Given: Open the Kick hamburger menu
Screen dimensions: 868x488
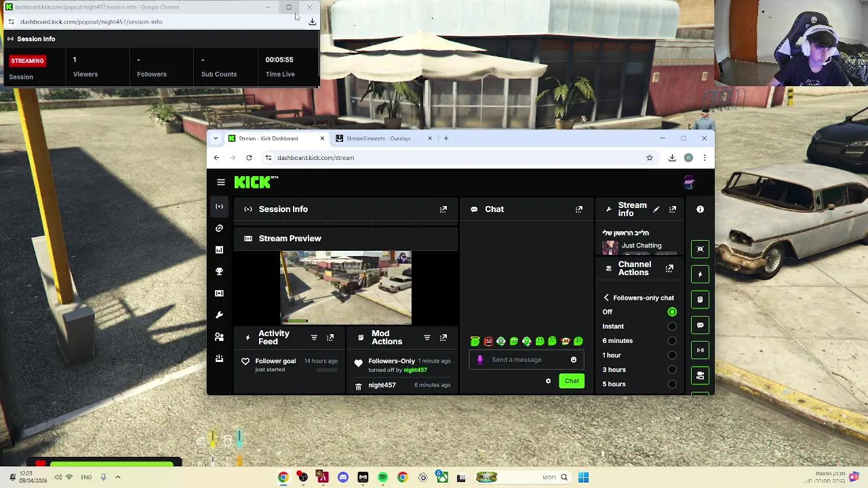Looking at the screenshot, I should 221,182.
